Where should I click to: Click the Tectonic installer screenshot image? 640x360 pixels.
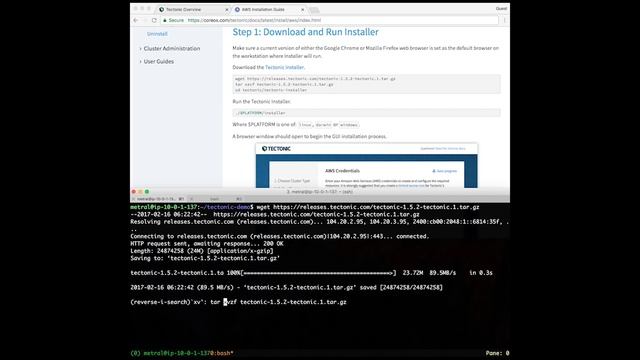tap(367, 165)
